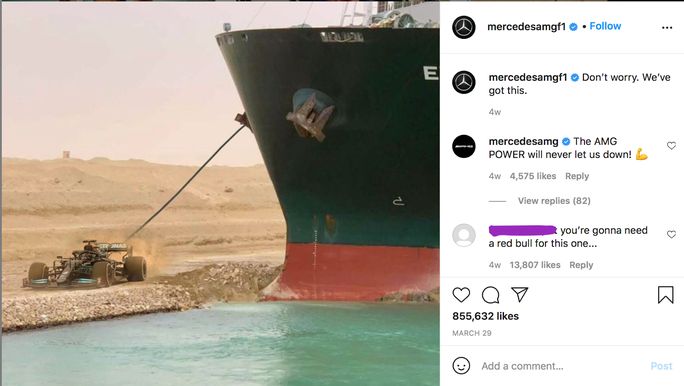The width and height of the screenshot is (684, 386).
Task: Click the Add a comment field
Action: 561,366
